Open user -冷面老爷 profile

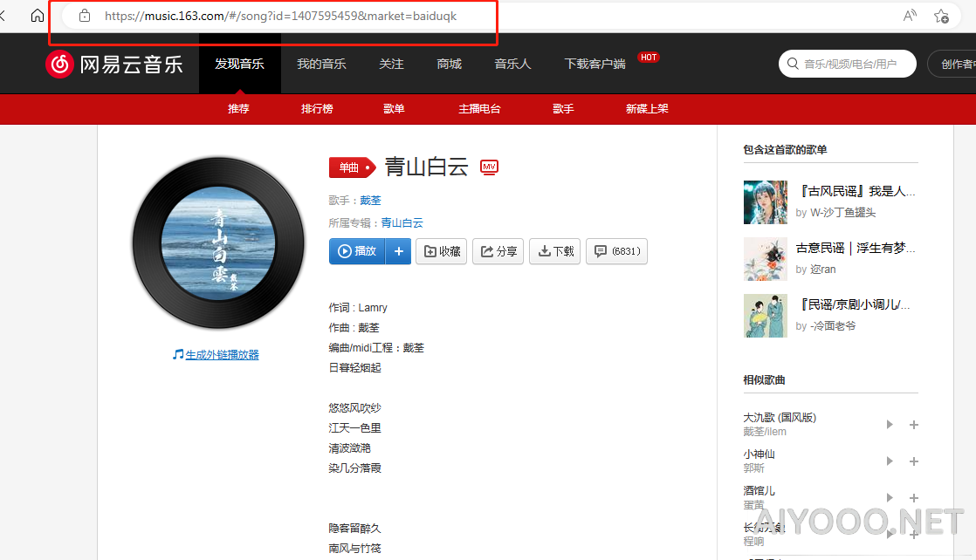pyautogui.click(x=833, y=326)
